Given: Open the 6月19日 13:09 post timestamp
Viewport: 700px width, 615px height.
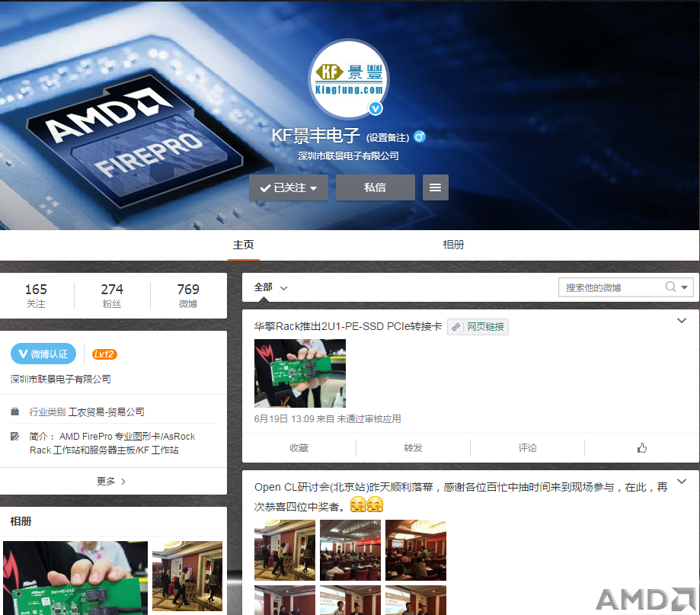Looking at the screenshot, I should pyautogui.click(x=284, y=419).
